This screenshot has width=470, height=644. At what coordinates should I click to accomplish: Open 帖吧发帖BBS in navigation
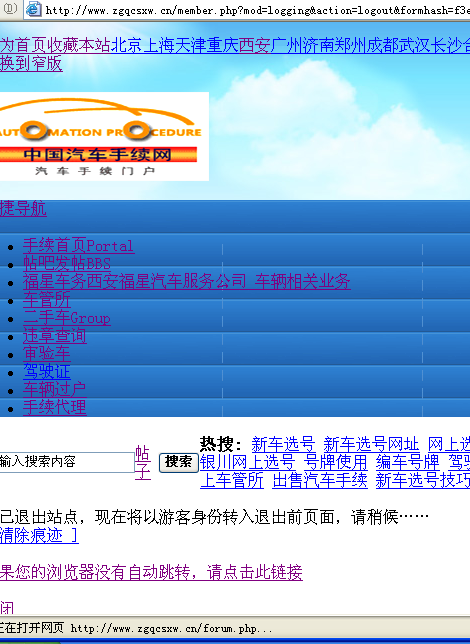(x=67, y=263)
